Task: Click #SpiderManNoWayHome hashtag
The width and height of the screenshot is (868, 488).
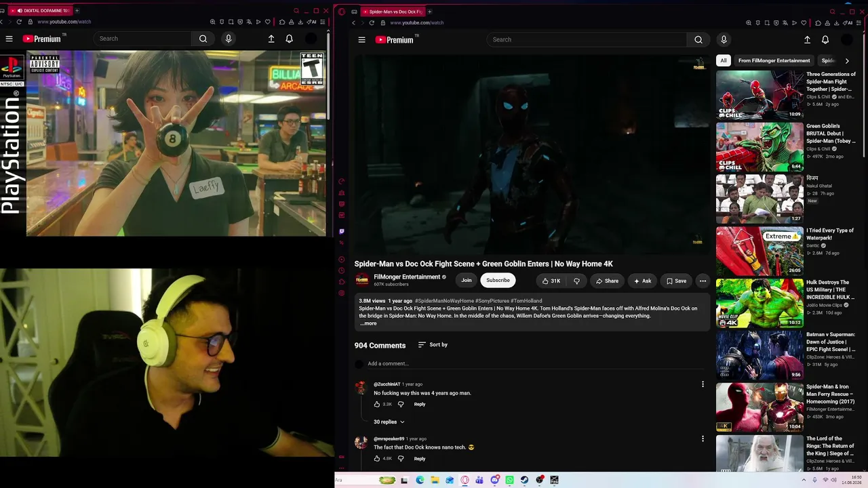Action: [444, 301]
